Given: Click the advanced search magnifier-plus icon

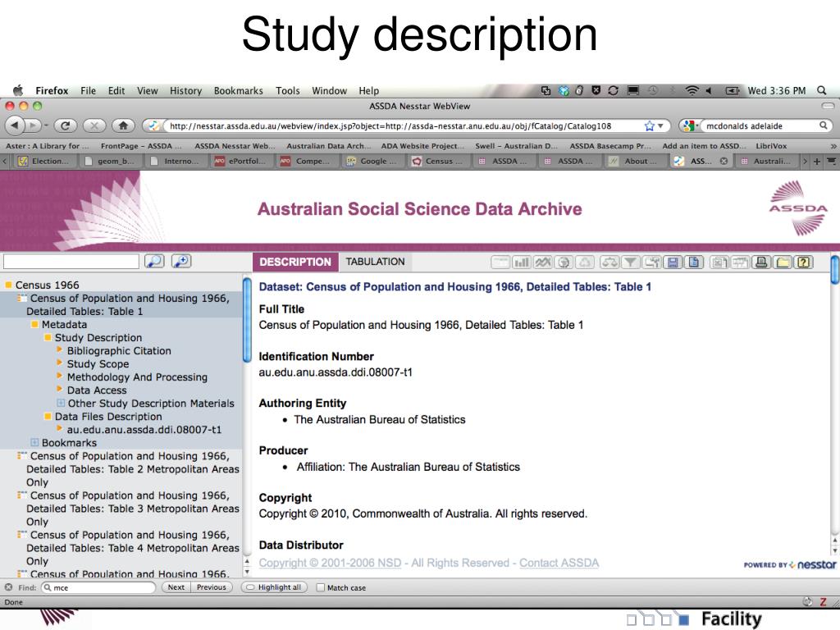Looking at the screenshot, I should [181, 261].
